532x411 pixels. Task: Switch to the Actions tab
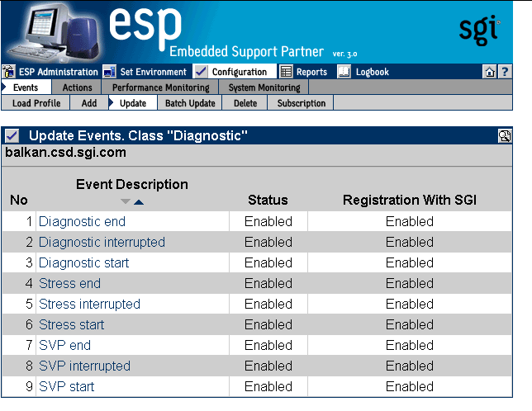(x=77, y=87)
